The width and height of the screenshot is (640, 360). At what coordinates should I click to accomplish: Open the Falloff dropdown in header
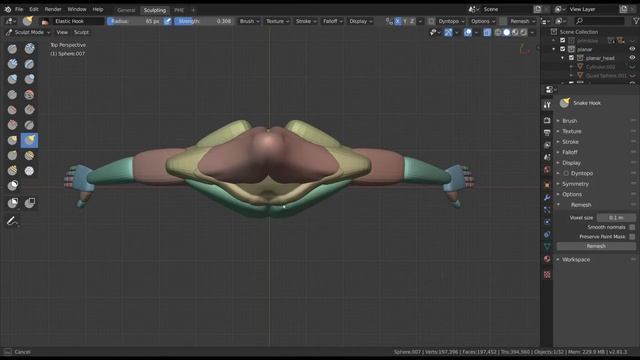[x=333, y=21]
